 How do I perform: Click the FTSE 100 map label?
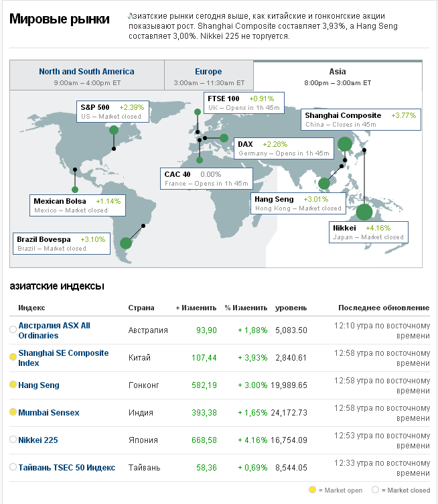(x=244, y=103)
